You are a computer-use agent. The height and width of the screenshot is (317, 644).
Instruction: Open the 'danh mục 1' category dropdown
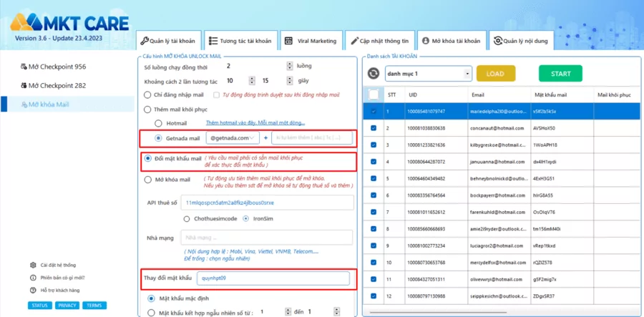428,74
